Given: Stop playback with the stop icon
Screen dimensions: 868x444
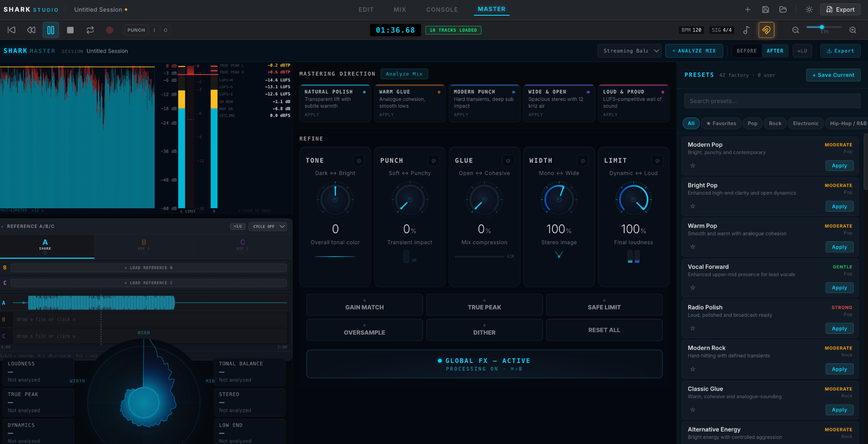Looking at the screenshot, I should tap(70, 30).
